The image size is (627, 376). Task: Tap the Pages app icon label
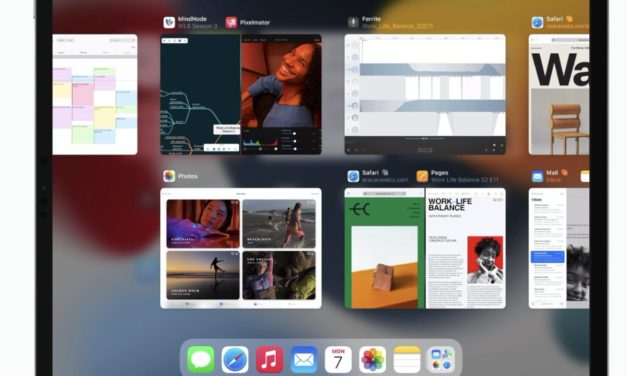422,176
